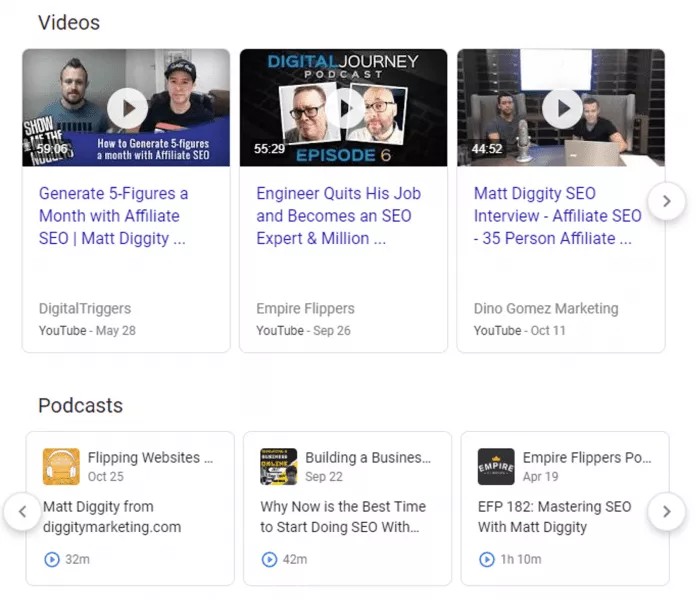
Task: Click the 'YouTube - Oct 11' source line
Action: (520, 331)
